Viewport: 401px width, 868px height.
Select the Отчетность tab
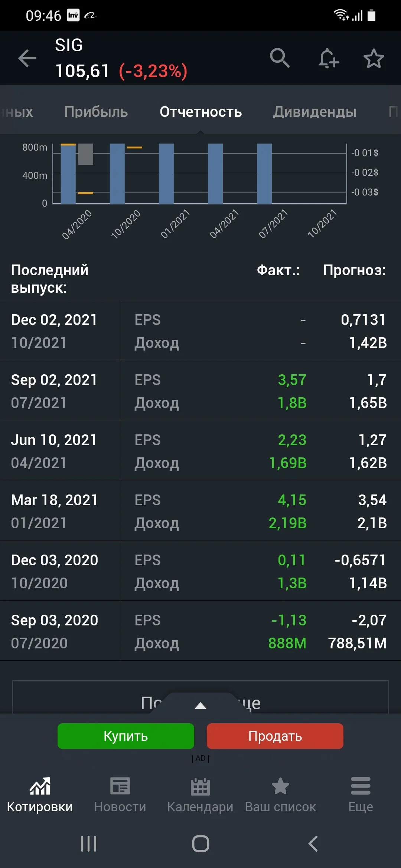coord(201,112)
